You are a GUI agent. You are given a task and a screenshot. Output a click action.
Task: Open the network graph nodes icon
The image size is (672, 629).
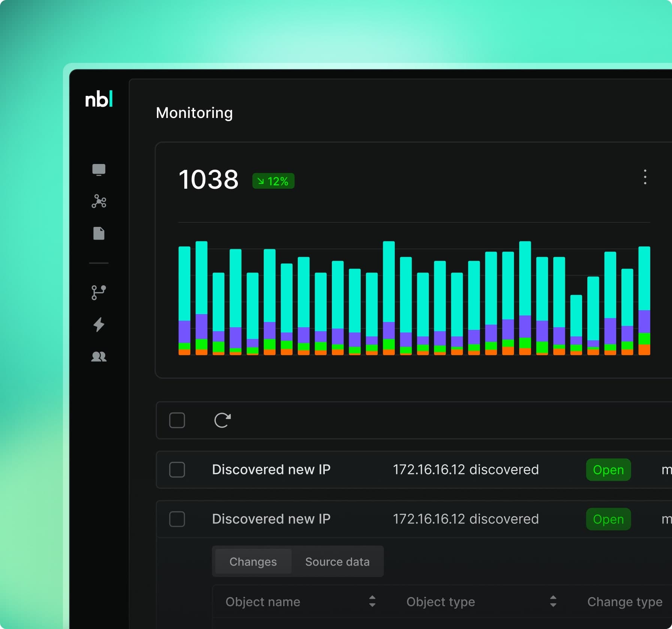[99, 201]
